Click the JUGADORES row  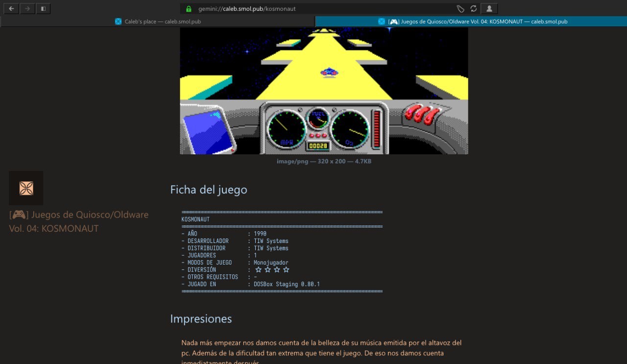219,255
